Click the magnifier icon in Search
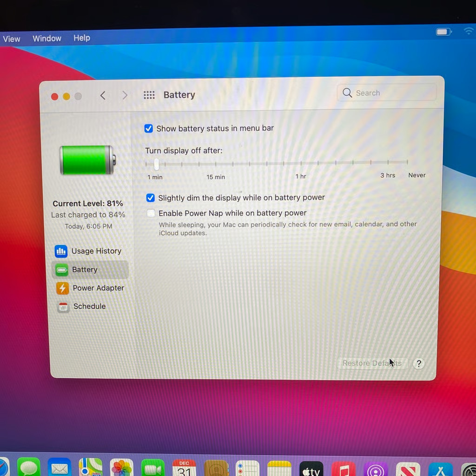Viewport: 476px width, 476px height. pos(347,93)
